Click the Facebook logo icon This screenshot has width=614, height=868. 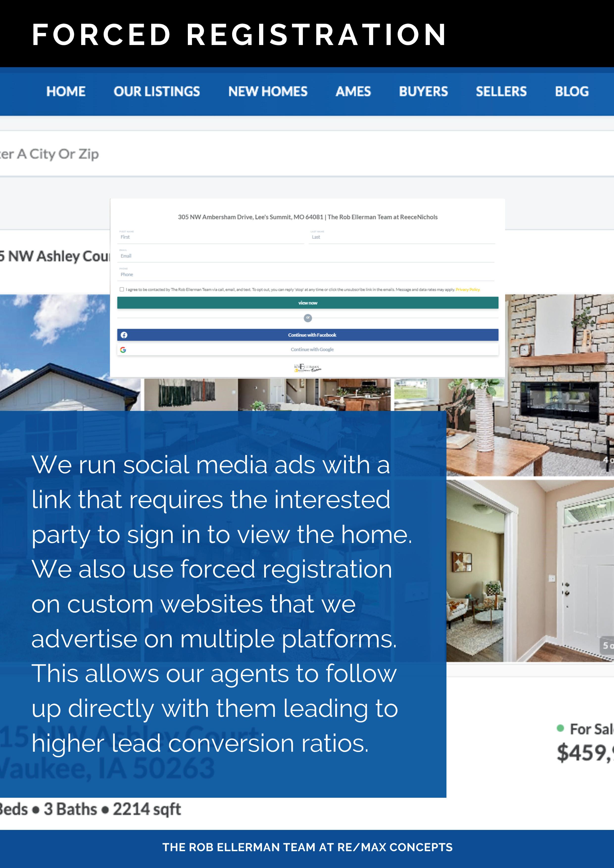tap(124, 335)
